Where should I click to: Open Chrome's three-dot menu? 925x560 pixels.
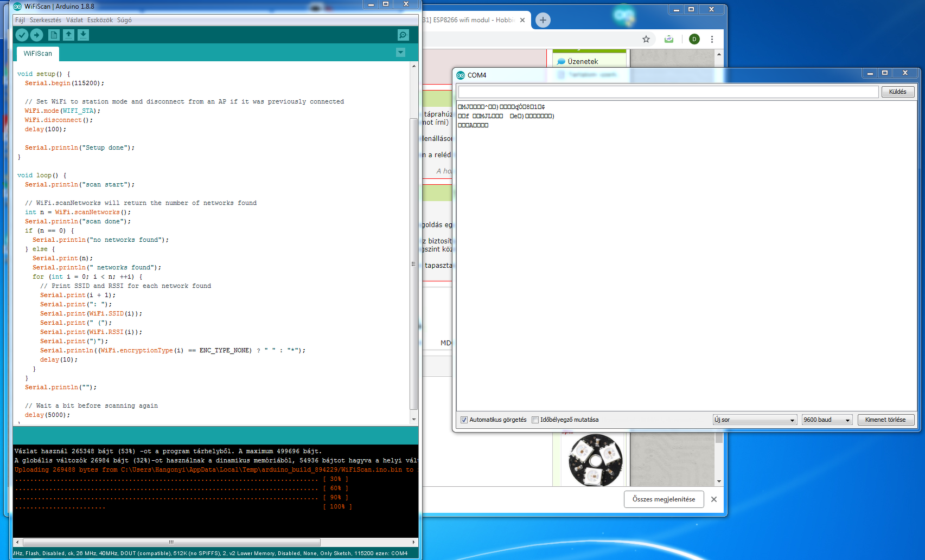click(x=712, y=39)
